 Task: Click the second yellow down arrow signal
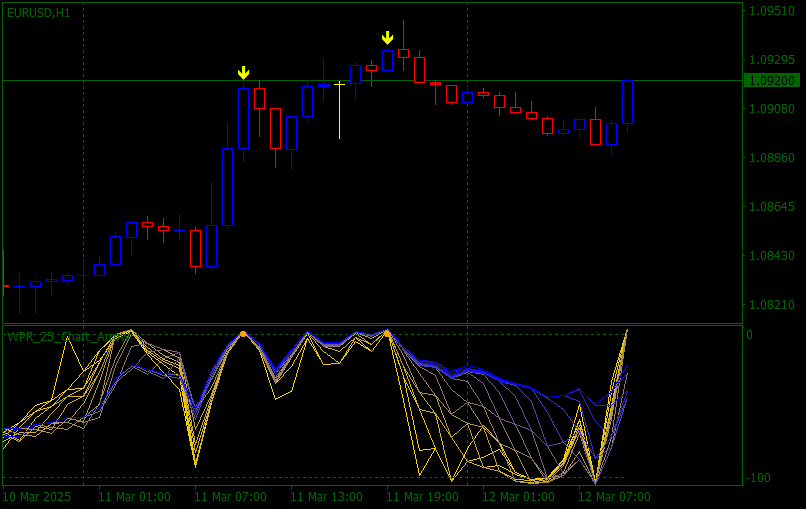388,38
